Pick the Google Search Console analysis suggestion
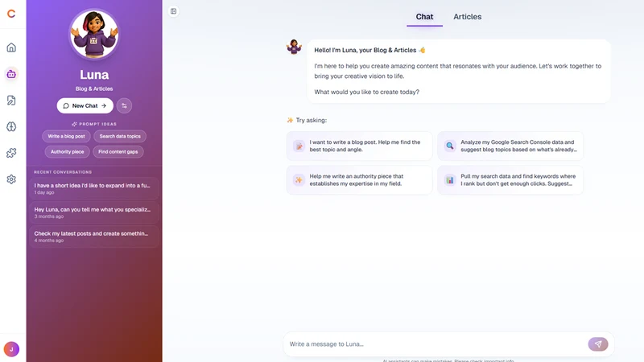The image size is (644, 362). 510,146
